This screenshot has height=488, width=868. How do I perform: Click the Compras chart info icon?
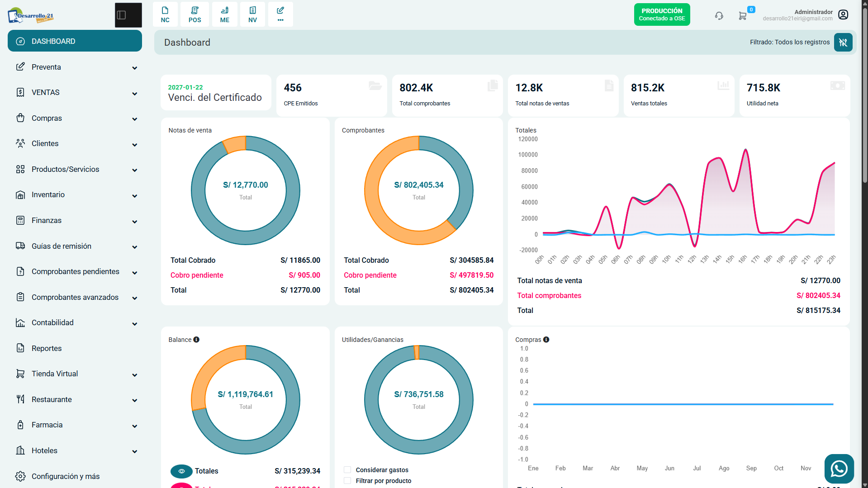(x=546, y=340)
